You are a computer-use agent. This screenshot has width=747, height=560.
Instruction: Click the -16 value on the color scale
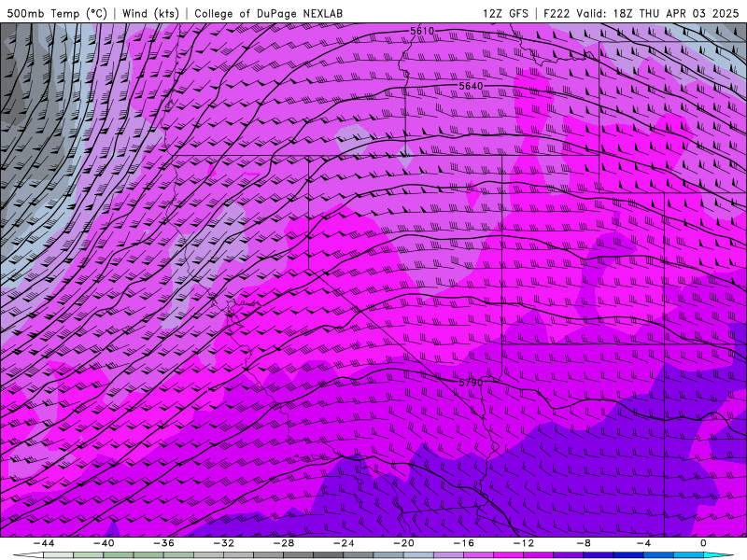[x=464, y=543]
